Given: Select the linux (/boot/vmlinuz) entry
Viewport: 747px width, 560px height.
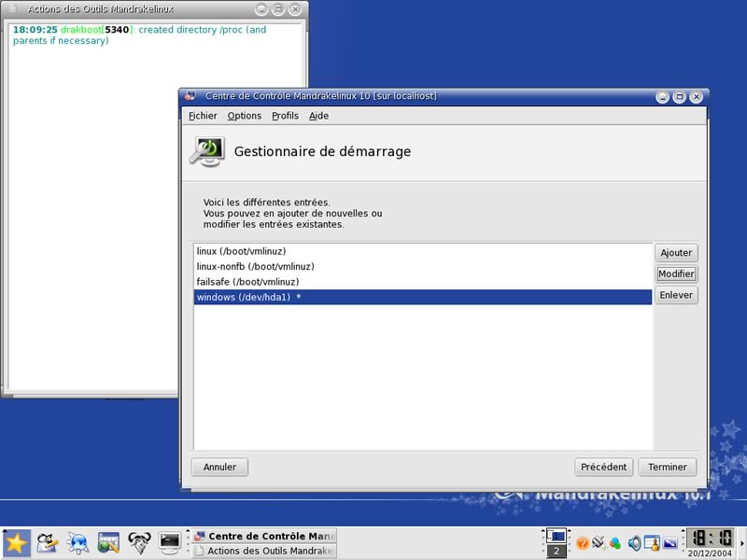Looking at the screenshot, I should coord(423,251).
